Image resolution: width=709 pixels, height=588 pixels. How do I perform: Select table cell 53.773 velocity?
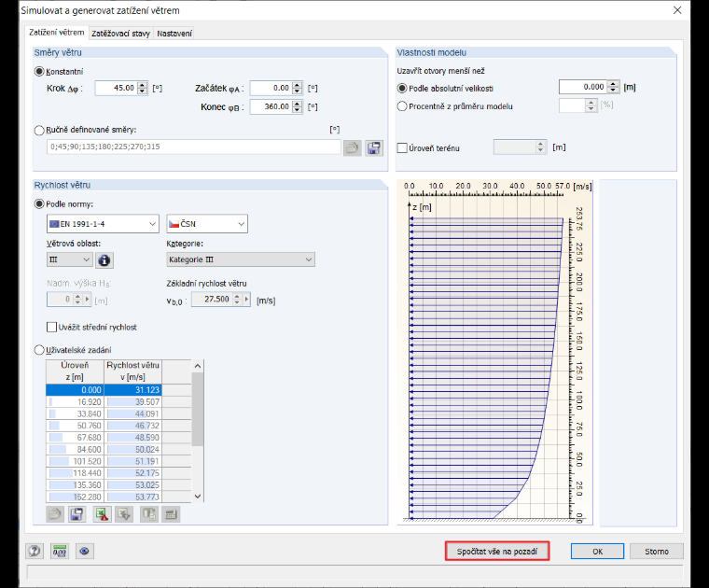132,497
